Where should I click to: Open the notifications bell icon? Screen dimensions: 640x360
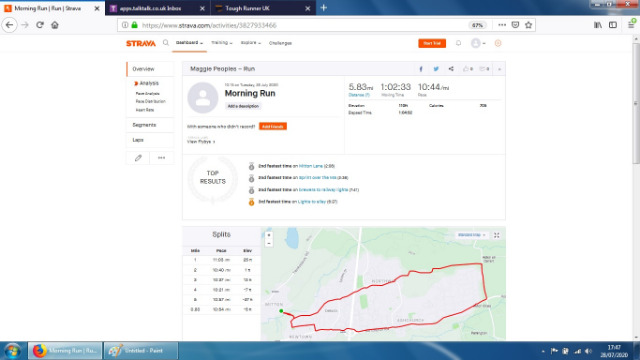pos(458,43)
